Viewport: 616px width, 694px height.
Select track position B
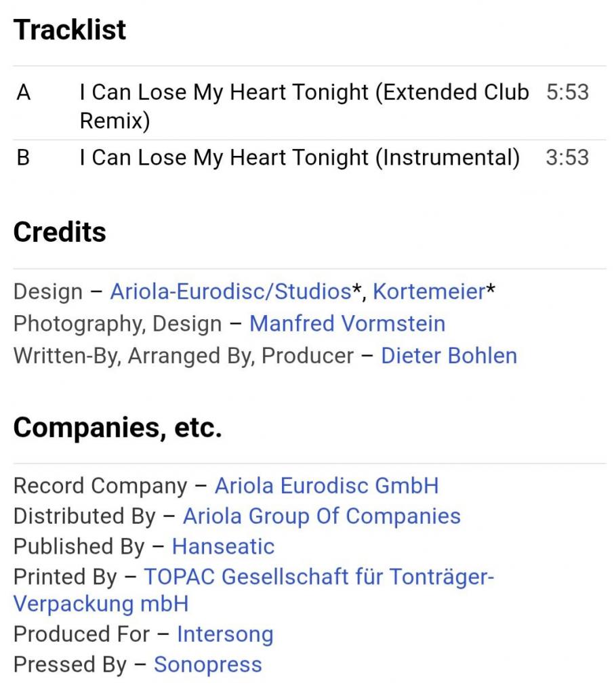tap(24, 158)
